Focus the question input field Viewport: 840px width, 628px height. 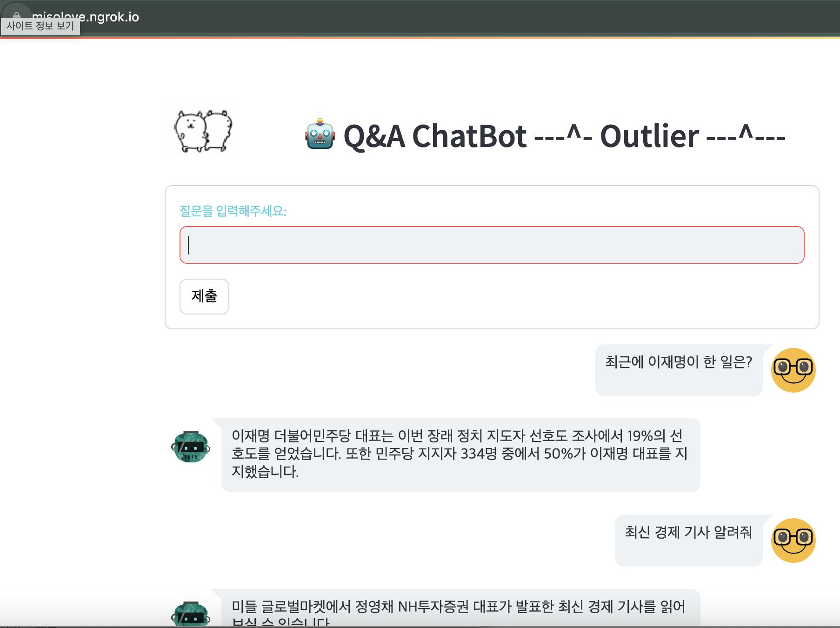pyautogui.click(x=492, y=245)
